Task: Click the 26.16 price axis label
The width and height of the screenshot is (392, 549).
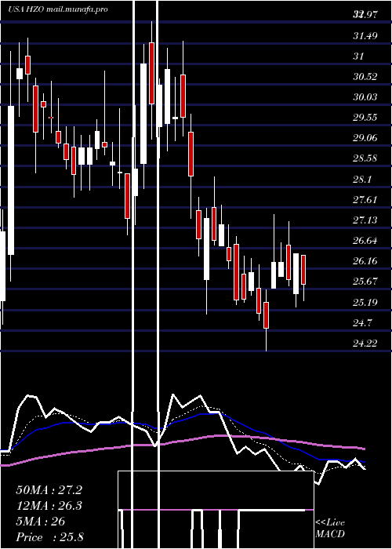Action: (365, 261)
